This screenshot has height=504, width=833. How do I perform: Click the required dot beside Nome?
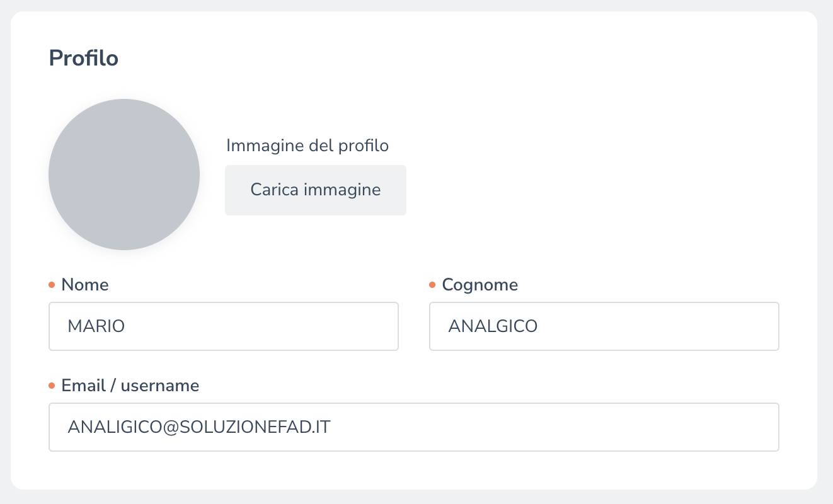(52, 285)
